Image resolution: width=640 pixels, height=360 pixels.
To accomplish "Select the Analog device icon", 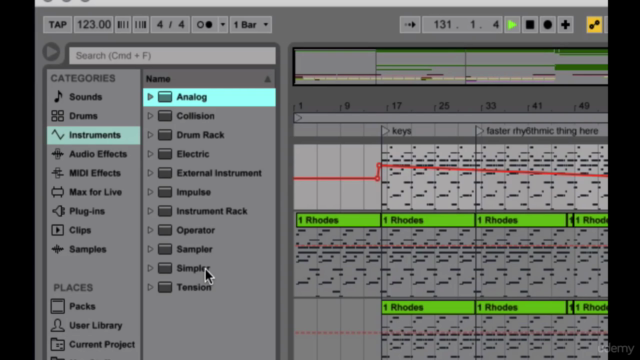I will point(165,97).
